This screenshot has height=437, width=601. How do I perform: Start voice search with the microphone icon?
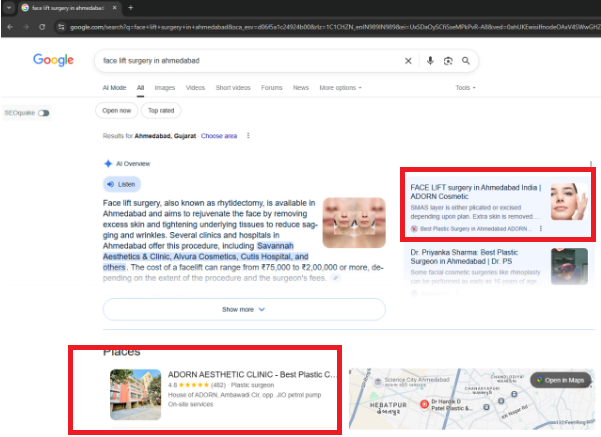pos(430,61)
